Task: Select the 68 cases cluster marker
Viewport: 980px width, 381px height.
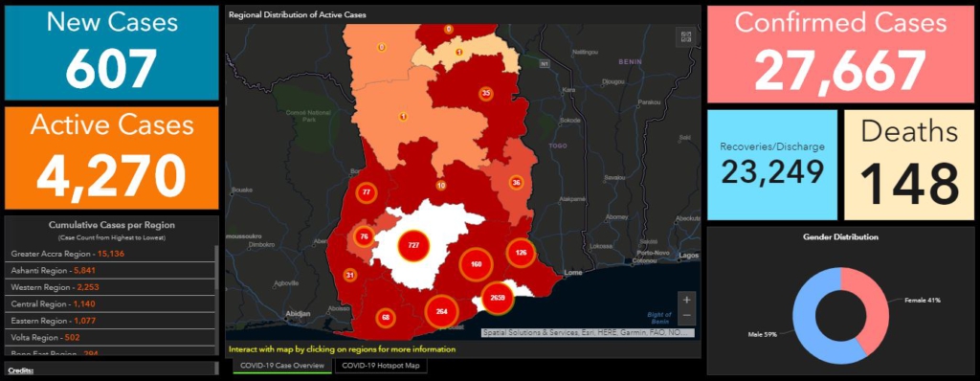Action: pos(386,317)
